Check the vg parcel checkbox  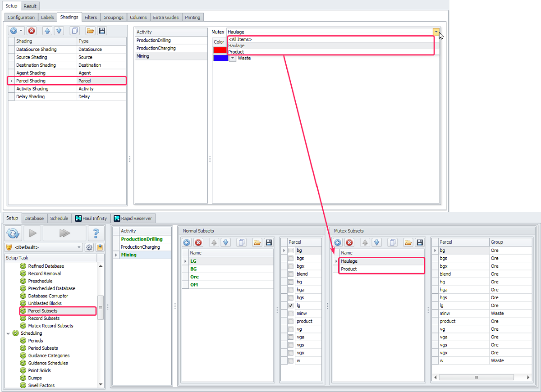[x=291, y=329]
